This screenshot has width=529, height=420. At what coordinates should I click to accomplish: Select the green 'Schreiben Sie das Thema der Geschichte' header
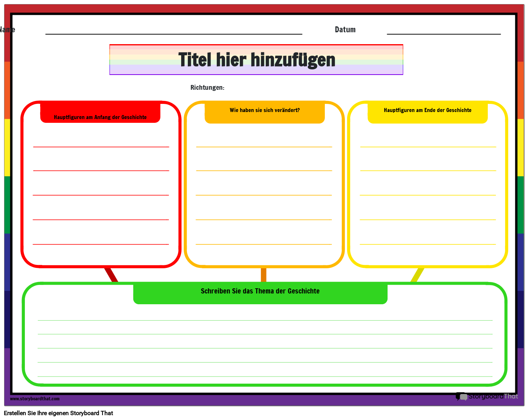coord(260,291)
